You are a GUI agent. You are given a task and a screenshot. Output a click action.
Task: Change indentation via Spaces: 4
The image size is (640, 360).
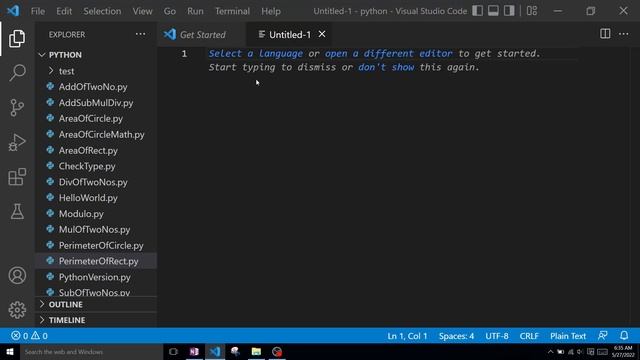tap(456, 336)
